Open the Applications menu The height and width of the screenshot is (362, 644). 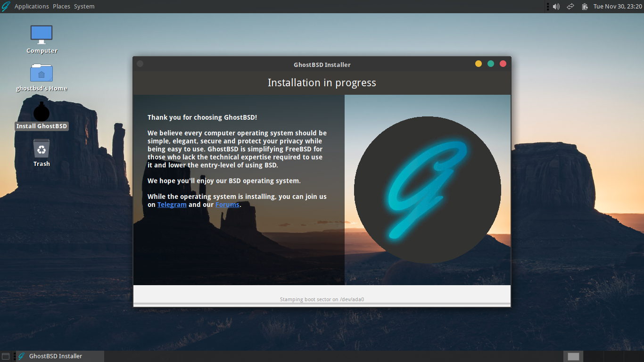pos(32,7)
